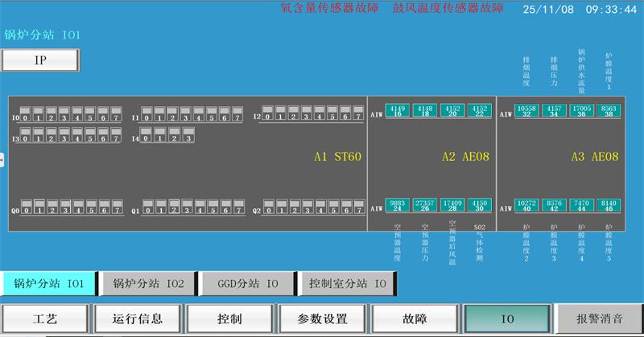Click output indicator Q1 bit 2
Screen dimensions: 644x337
(x=173, y=208)
